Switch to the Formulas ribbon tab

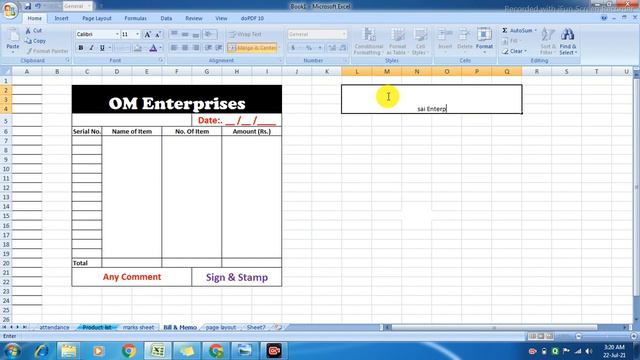click(x=136, y=18)
